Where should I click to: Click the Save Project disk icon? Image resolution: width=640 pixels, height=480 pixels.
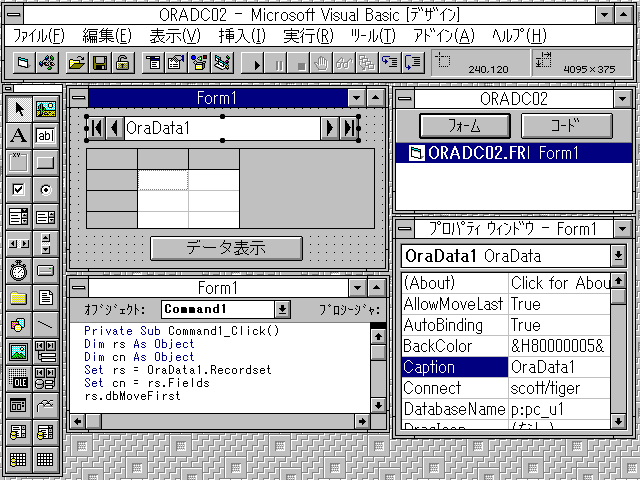(99, 63)
